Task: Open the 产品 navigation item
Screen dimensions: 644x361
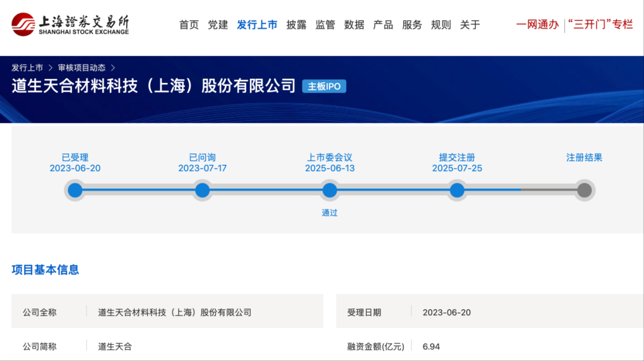Action: (383, 24)
